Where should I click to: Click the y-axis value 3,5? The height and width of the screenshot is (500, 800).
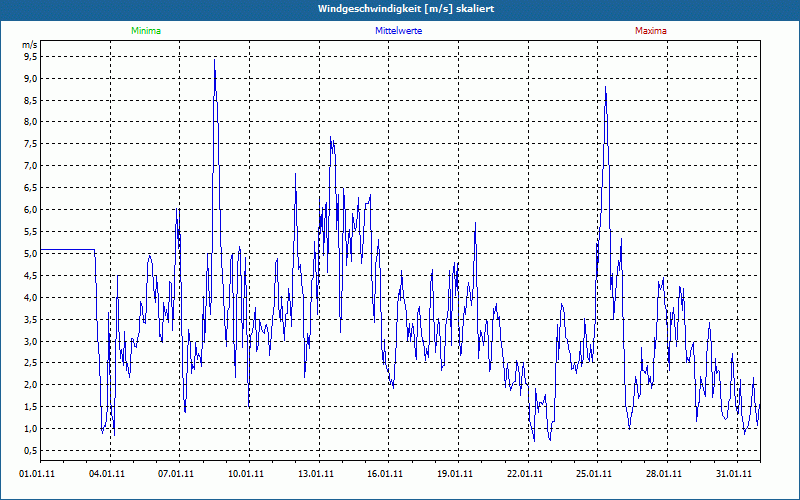[31, 319]
